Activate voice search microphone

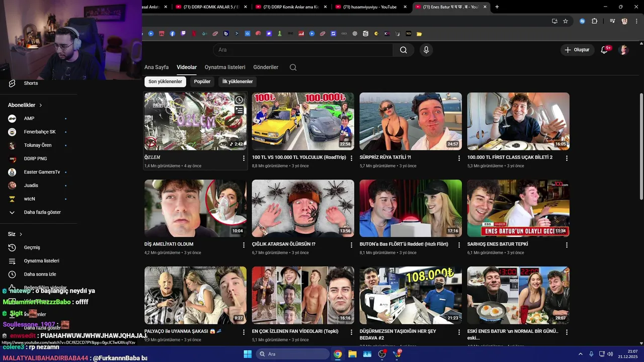click(x=426, y=50)
